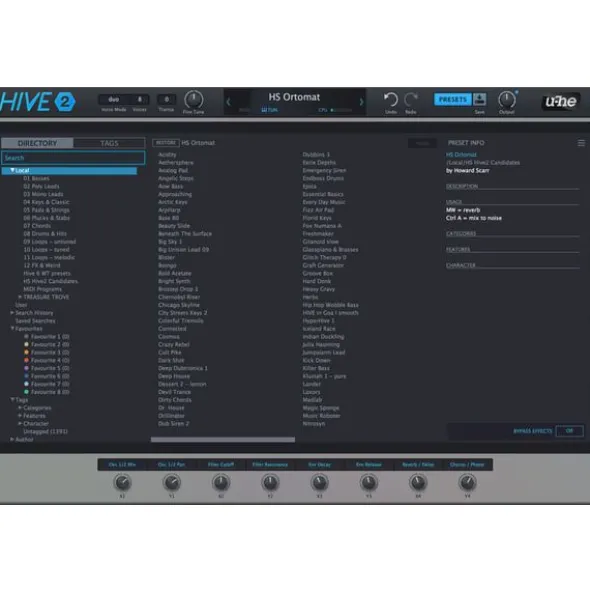Click the Fine Tune knob

pos(193,100)
